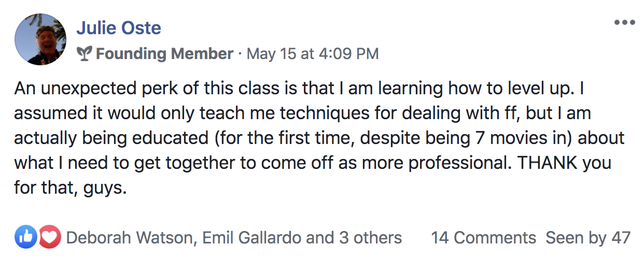This screenshot has height=259, width=644.
Task: Click the Founding Member sprout badge icon
Action: [85, 53]
